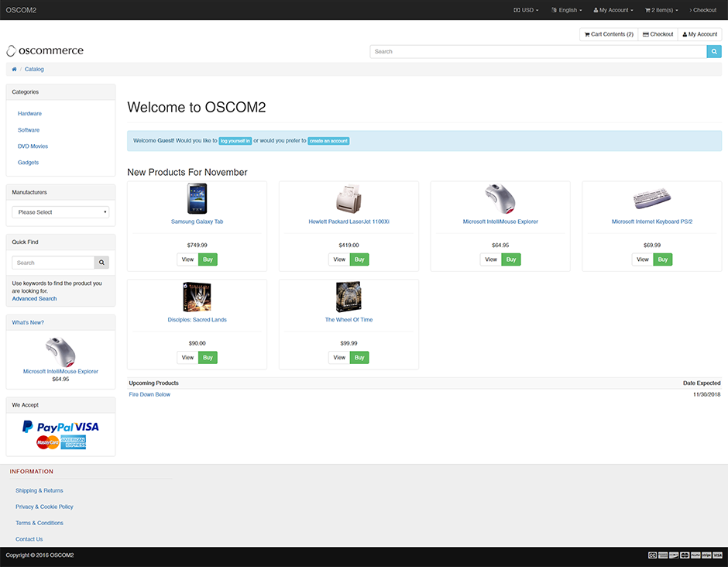Expand the 2 item(s) cart dropdown

click(661, 10)
